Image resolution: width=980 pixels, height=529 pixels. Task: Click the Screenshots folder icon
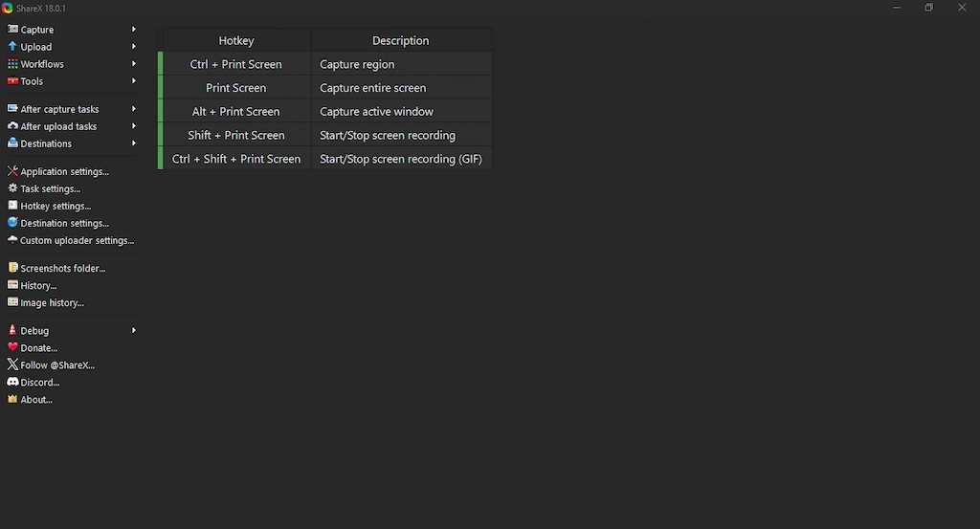(x=12, y=268)
